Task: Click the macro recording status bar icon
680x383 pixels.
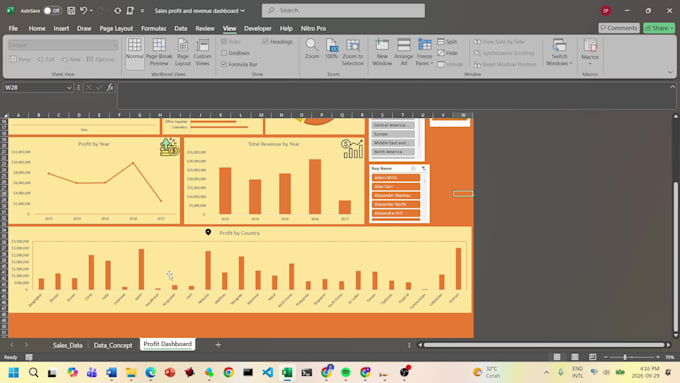Action: (29, 357)
